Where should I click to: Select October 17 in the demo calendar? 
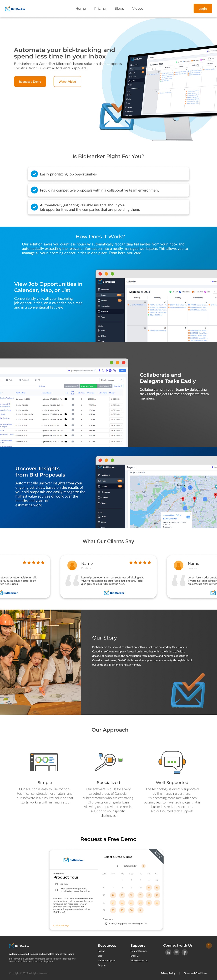pyautogui.click(x=140, y=895)
